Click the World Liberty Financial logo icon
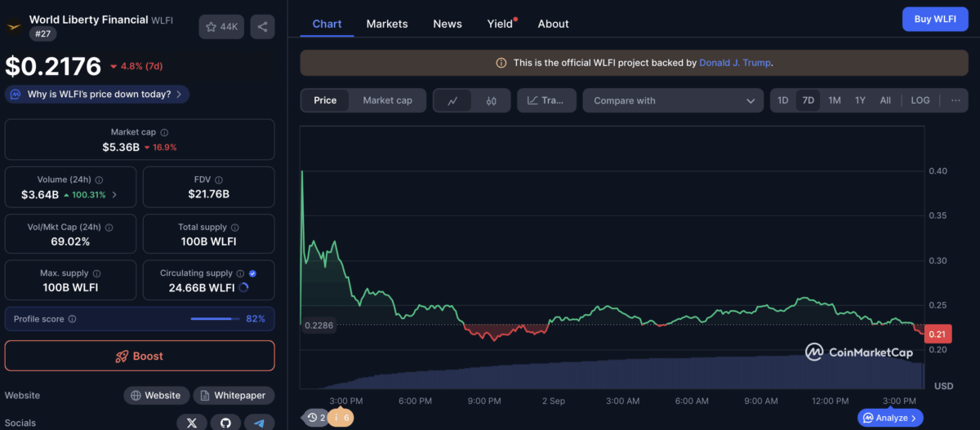Screen dimensions: 980x430 (x=14, y=26)
